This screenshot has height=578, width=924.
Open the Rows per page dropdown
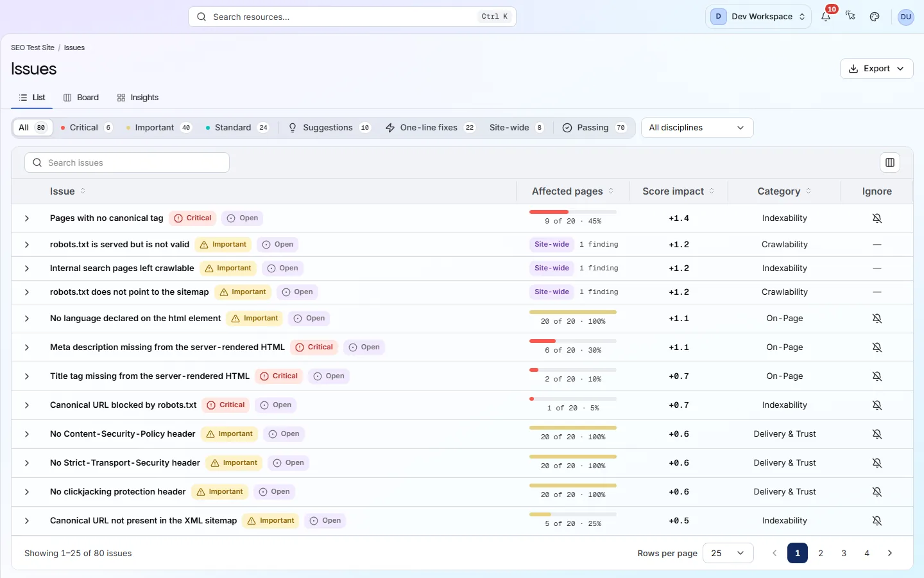tap(728, 553)
